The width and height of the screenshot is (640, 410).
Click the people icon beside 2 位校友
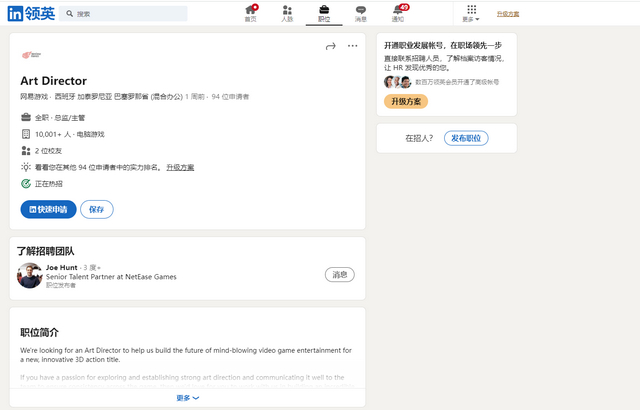click(26, 151)
